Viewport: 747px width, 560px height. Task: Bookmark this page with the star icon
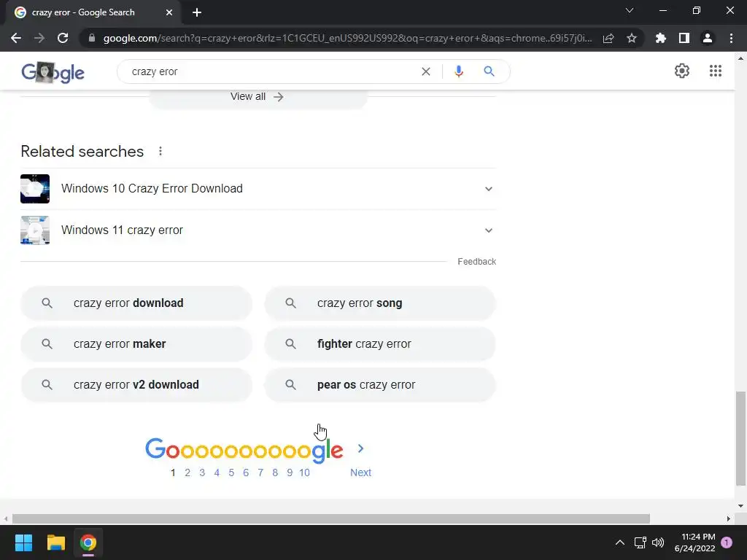tap(632, 38)
